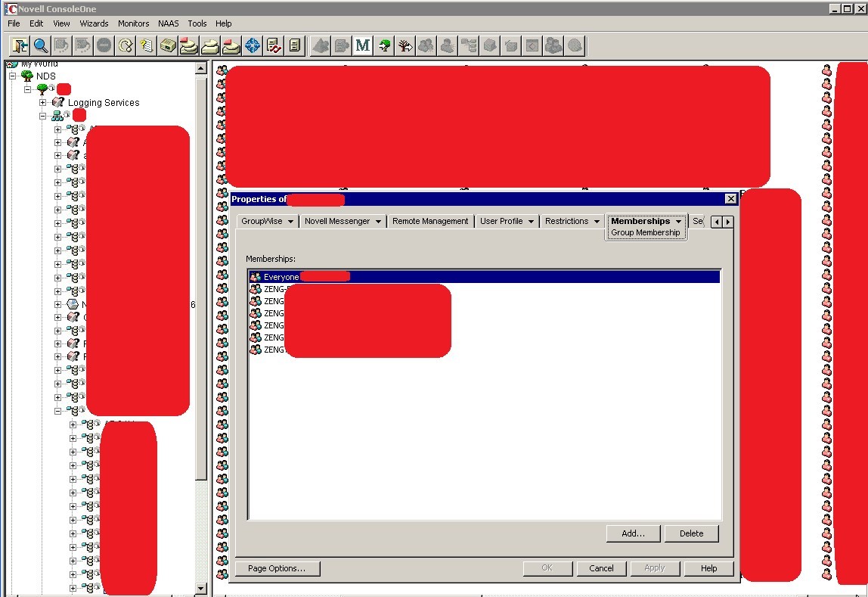Open the Restrictions tab dropdown arrow
868x597 pixels.
[x=597, y=222]
